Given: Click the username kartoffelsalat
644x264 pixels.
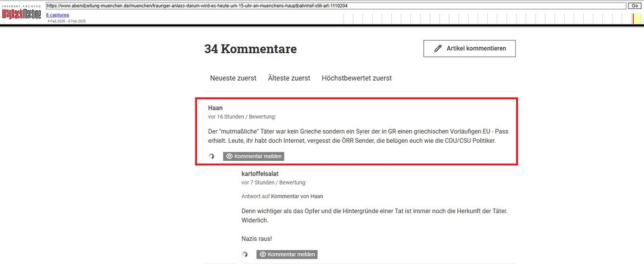Looking at the screenshot, I should pyautogui.click(x=260, y=174).
